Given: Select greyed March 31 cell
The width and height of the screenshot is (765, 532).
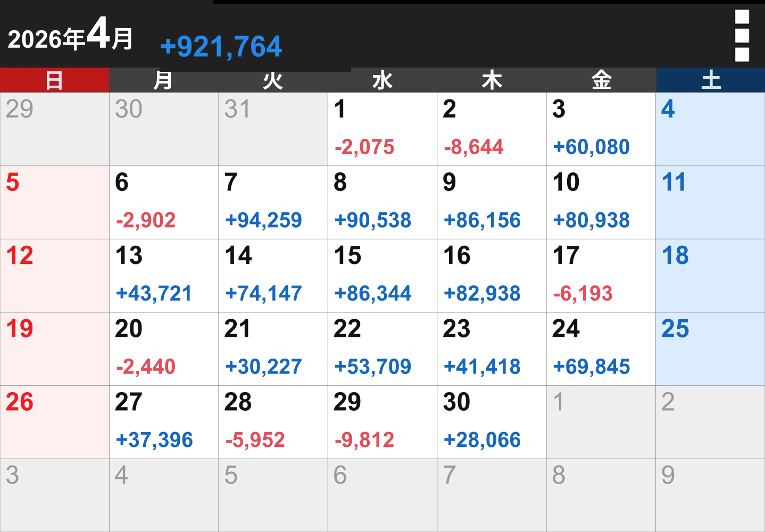Looking at the screenshot, I should tap(273, 129).
